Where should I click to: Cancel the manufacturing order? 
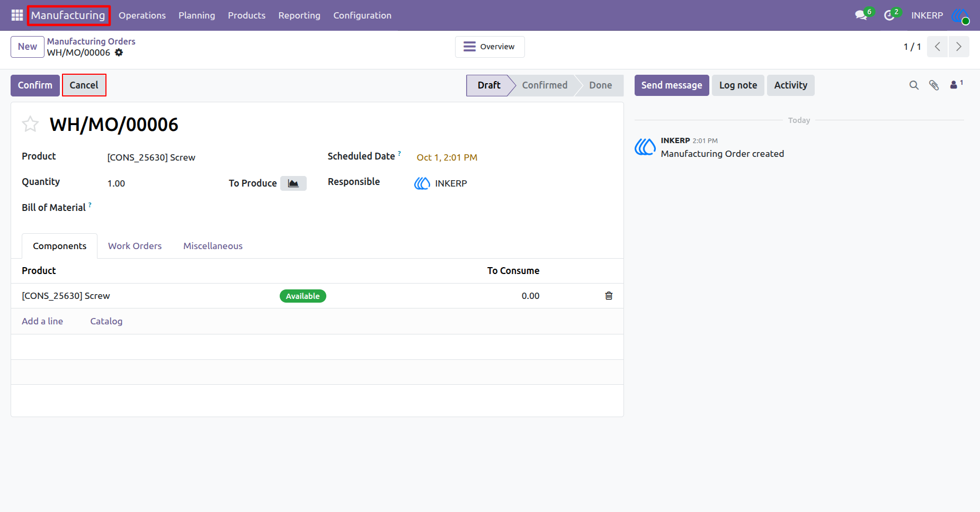[x=84, y=85]
